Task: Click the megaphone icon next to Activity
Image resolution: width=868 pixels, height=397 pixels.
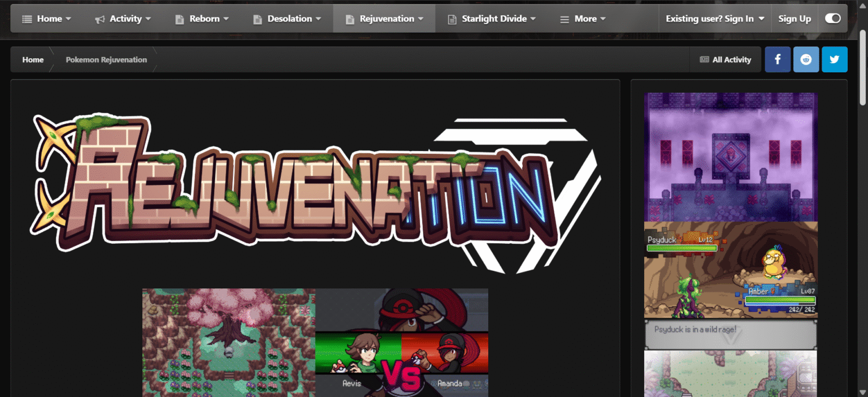Action: 100,19
